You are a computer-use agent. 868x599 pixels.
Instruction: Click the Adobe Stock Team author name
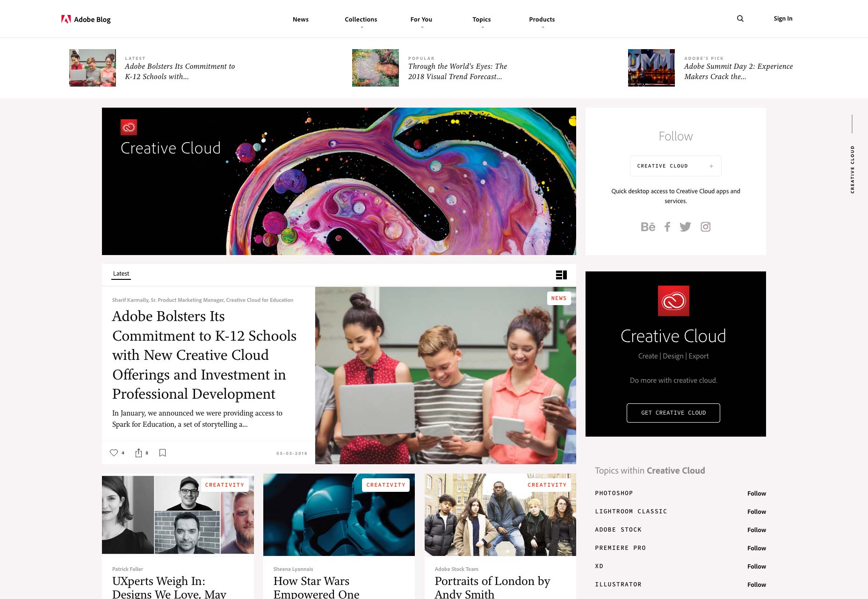[x=456, y=569]
